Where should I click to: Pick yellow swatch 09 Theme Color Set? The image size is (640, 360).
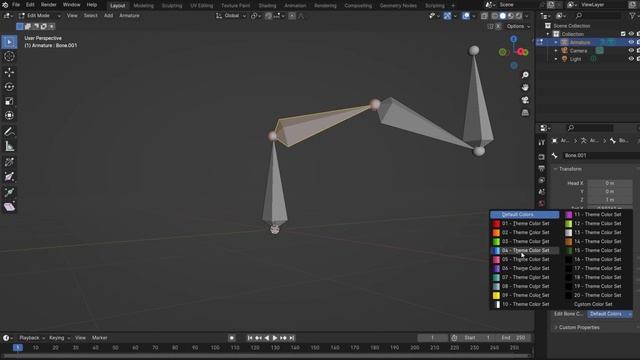tap(496, 295)
